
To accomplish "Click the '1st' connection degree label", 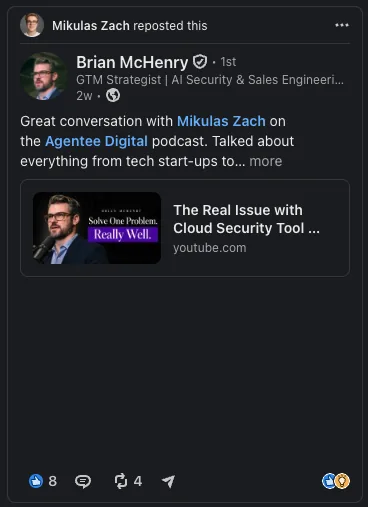I will 228,62.
